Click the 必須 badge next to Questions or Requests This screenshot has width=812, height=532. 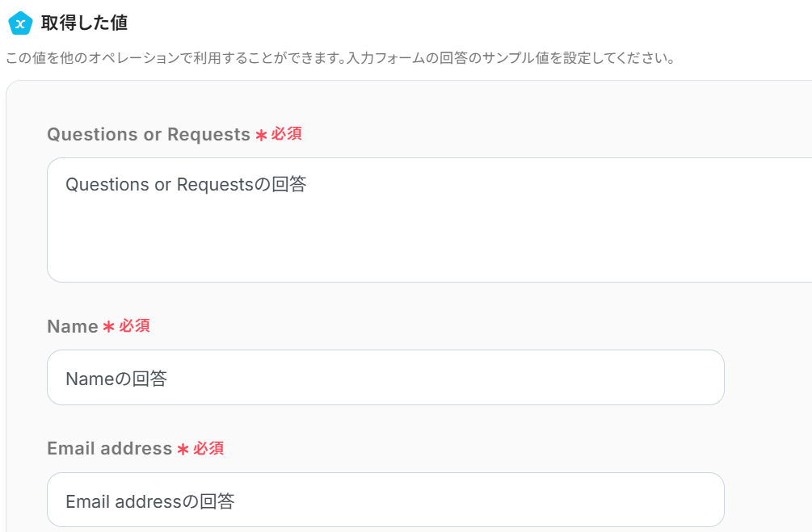coord(287,134)
